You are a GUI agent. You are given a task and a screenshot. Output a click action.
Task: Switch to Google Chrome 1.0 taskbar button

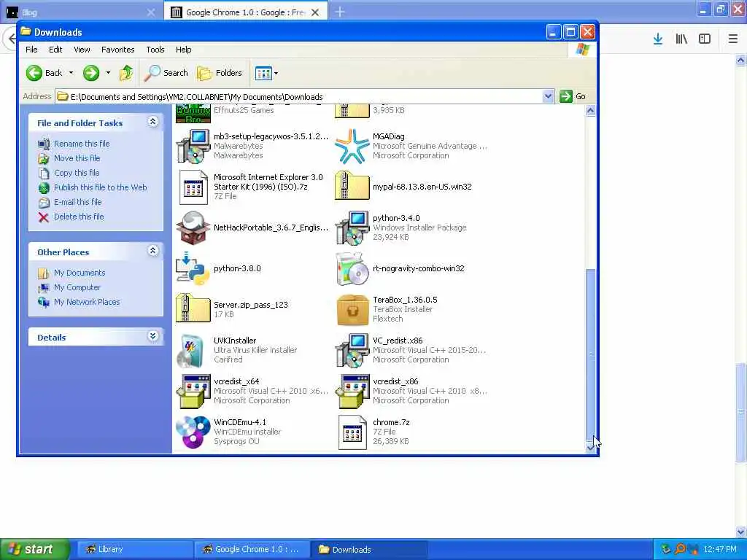tap(252, 550)
